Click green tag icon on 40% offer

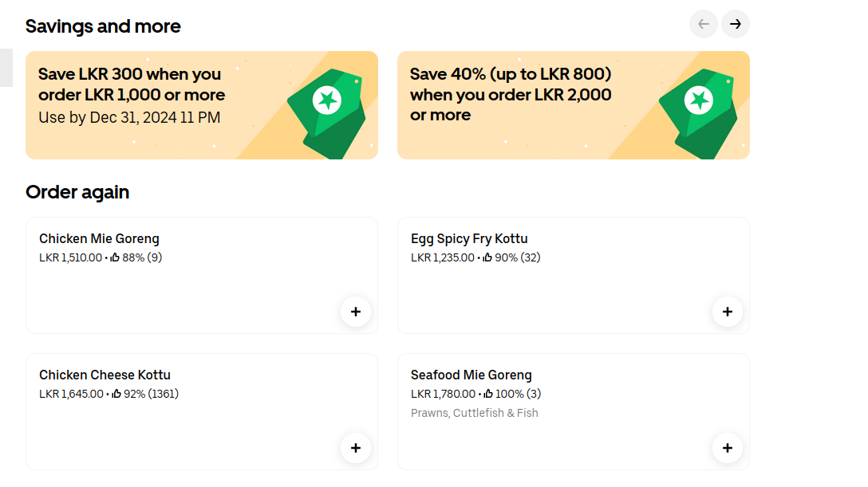click(699, 113)
